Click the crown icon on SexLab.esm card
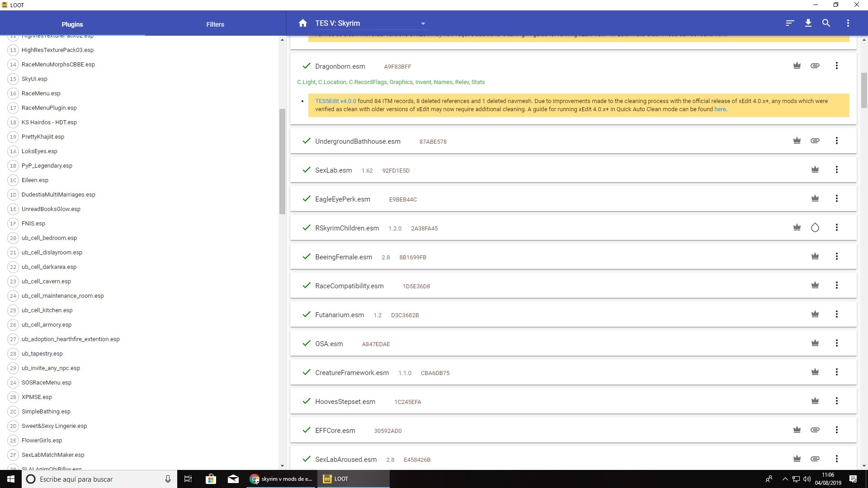 tap(815, 169)
